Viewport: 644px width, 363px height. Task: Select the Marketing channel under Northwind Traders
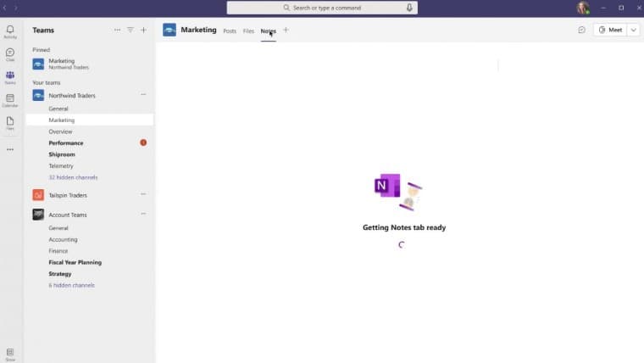[x=90, y=120]
